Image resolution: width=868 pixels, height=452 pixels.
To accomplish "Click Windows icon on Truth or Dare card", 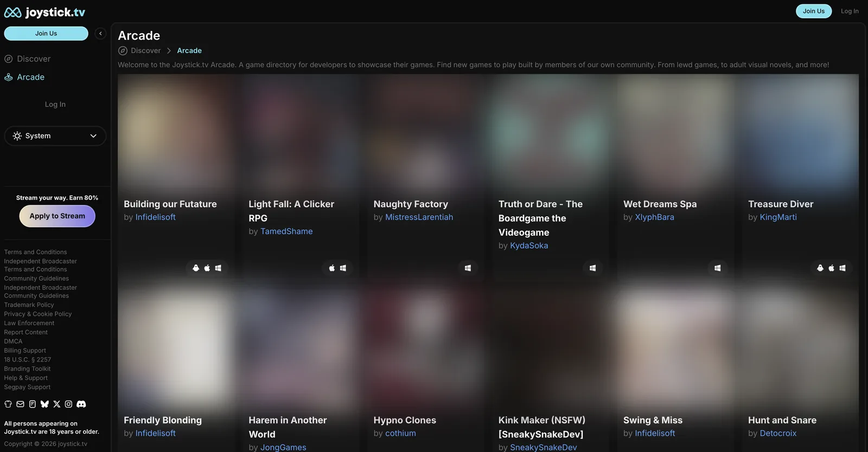I will click(x=592, y=268).
